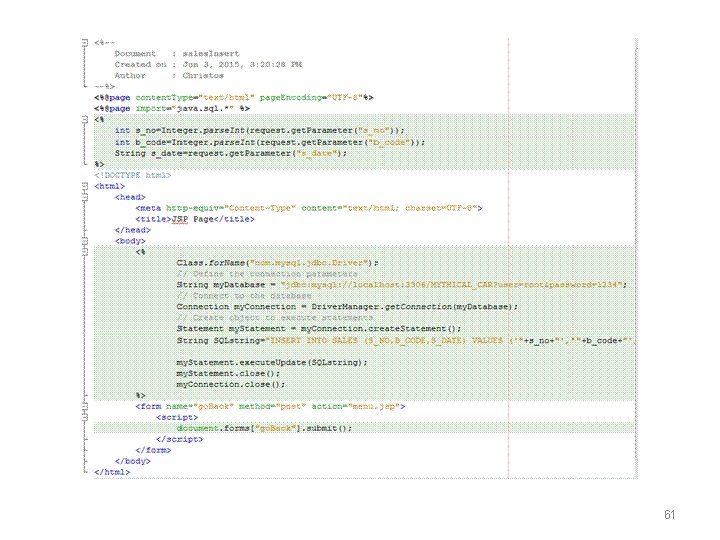Collapse the <head> element fold marker
720x540 pixels.
coord(85,197)
